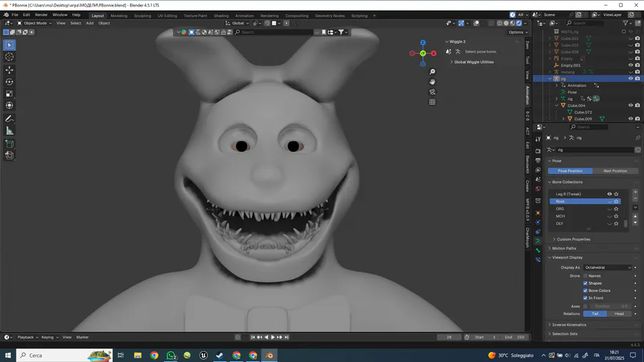The image size is (644, 362).
Task: Select the Measure tool
Action: point(9,131)
